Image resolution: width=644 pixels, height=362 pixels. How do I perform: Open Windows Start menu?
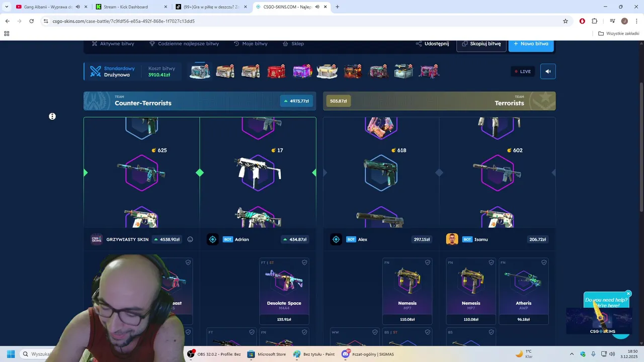click(11, 354)
